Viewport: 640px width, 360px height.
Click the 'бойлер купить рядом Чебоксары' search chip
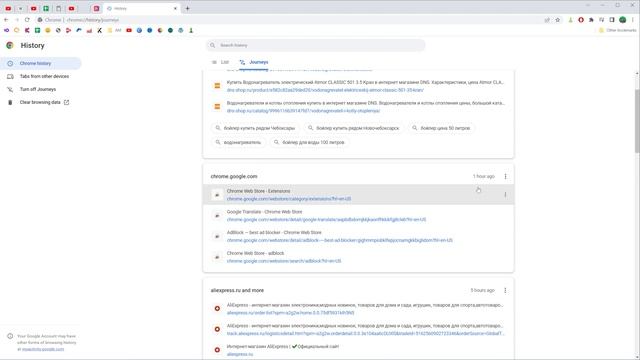(x=255, y=128)
